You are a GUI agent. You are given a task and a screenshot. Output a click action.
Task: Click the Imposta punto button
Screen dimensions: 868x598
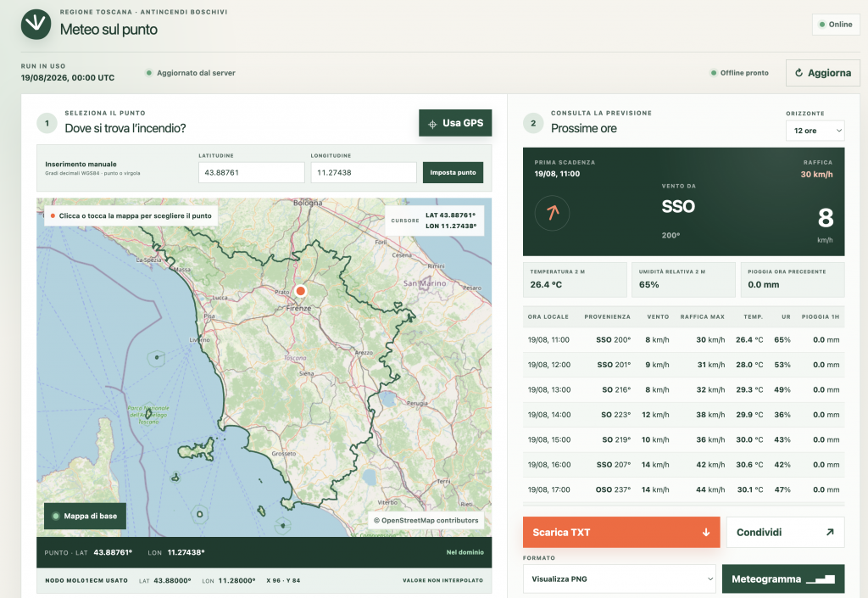pyautogui.click(x=453, y=172)
